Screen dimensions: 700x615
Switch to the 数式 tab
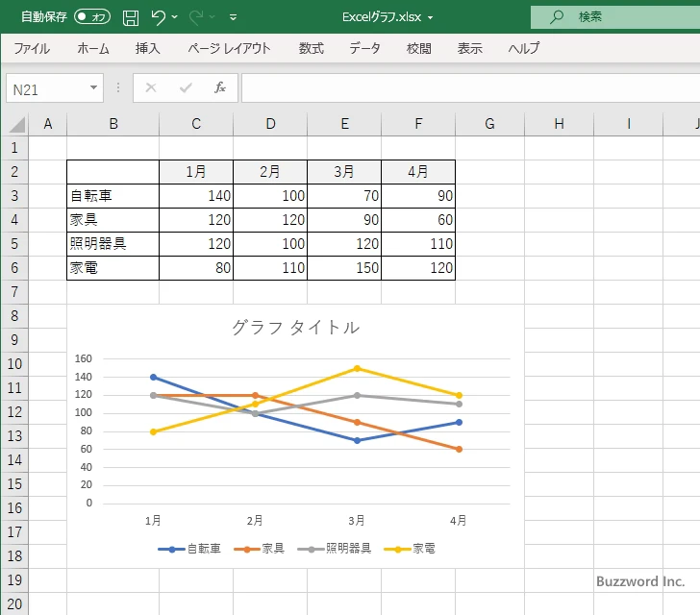pyautogui.click(x=312, y=48)
